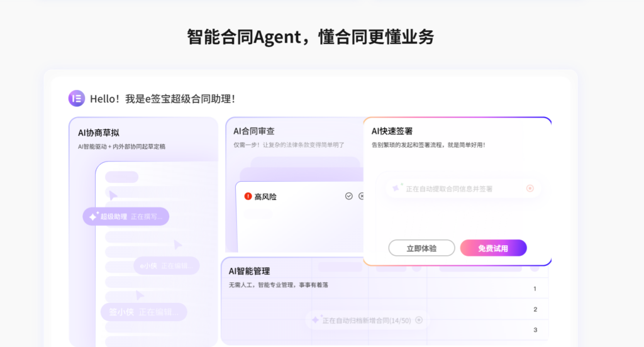
Task: Click the sparkle icon before 正在自动归档
Action: (316, 319)
